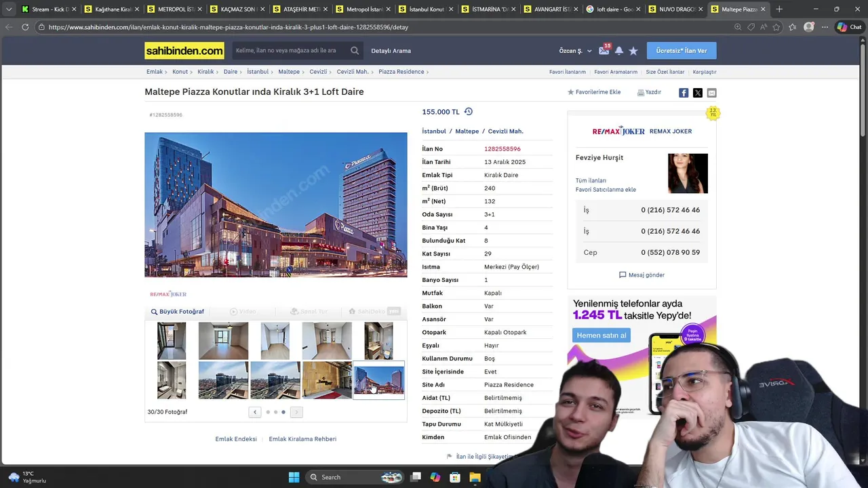The image size is (868, 488).
Task: Open Karşılaştır link
Action: (705, 72)
